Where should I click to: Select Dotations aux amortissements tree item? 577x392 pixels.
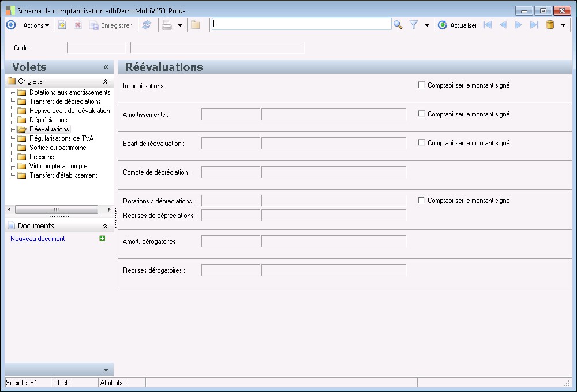coord(70,92)
